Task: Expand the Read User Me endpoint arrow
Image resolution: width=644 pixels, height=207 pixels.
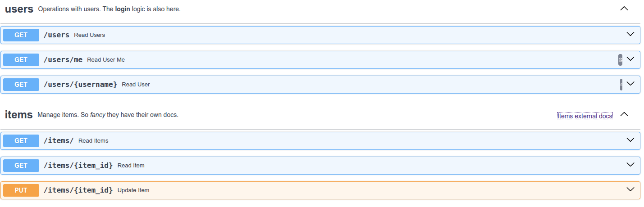Action: (630, 59)
